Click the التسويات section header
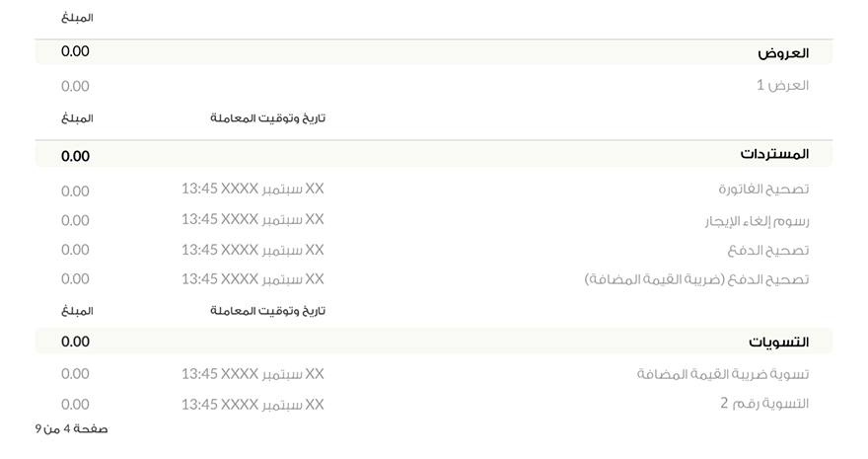 (x=778, y=343)
